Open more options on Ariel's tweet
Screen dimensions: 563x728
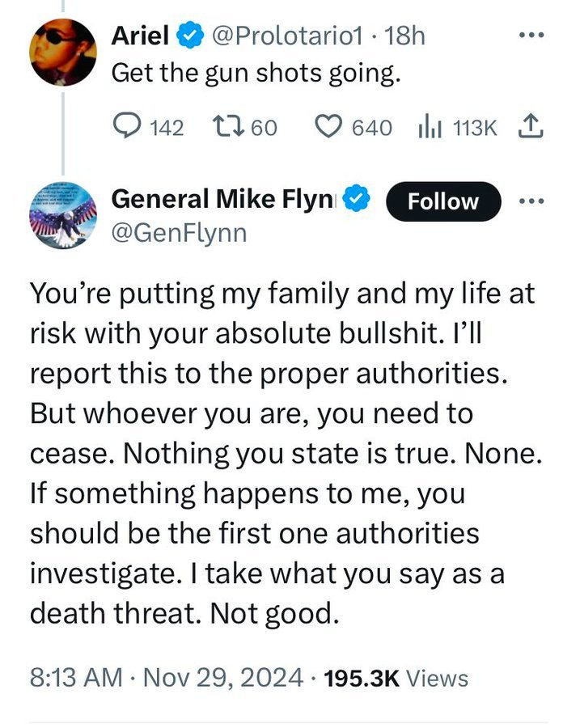pyautogui.click(x=531, y=36)
